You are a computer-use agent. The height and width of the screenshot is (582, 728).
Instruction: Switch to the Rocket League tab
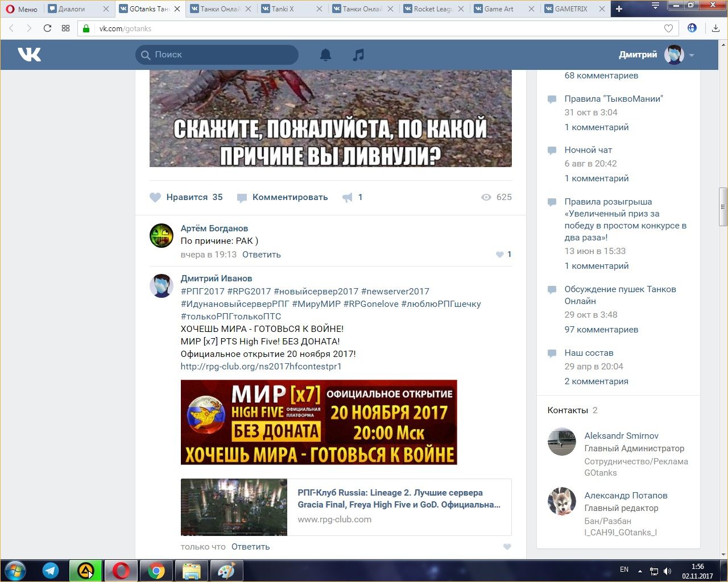(x=433, y=9)
